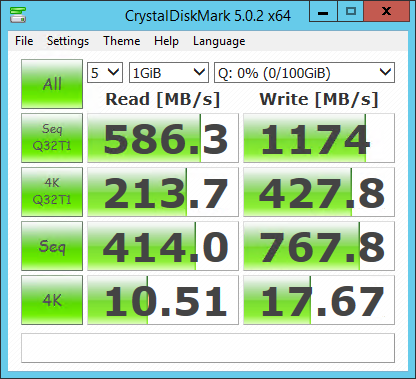Screen dimensions: 416x379
Task: Click the Seq Q32T1 write result 1174
Action: pyautogui.click(x=319, y=138)
